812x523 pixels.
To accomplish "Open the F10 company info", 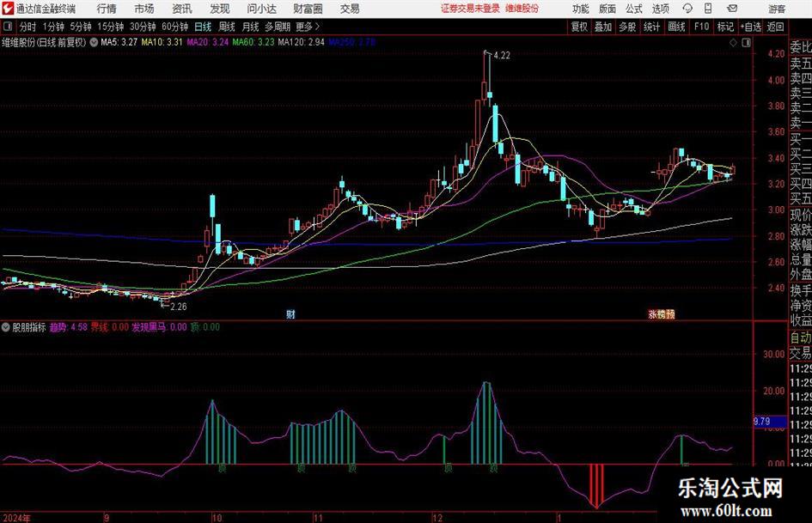I will click(x=702, y=27).
